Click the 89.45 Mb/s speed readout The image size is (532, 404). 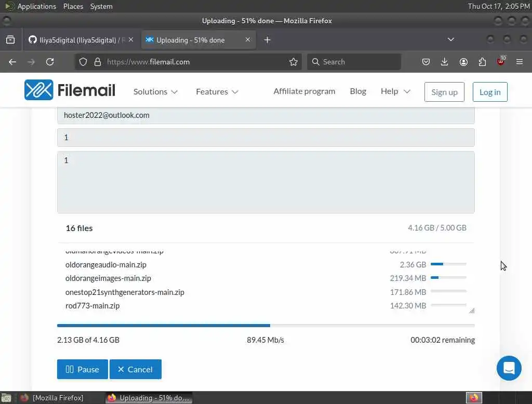point(265,340)
